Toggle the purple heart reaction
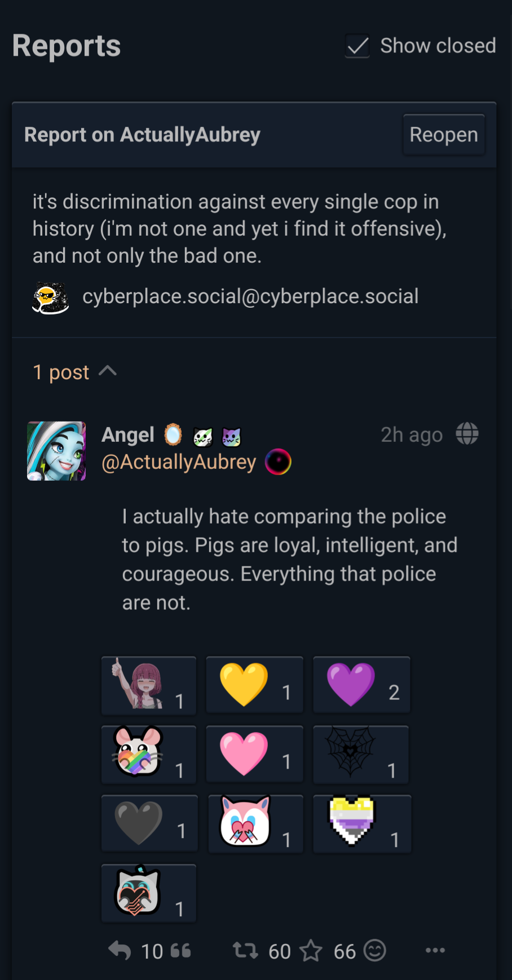 click(361, 685)
